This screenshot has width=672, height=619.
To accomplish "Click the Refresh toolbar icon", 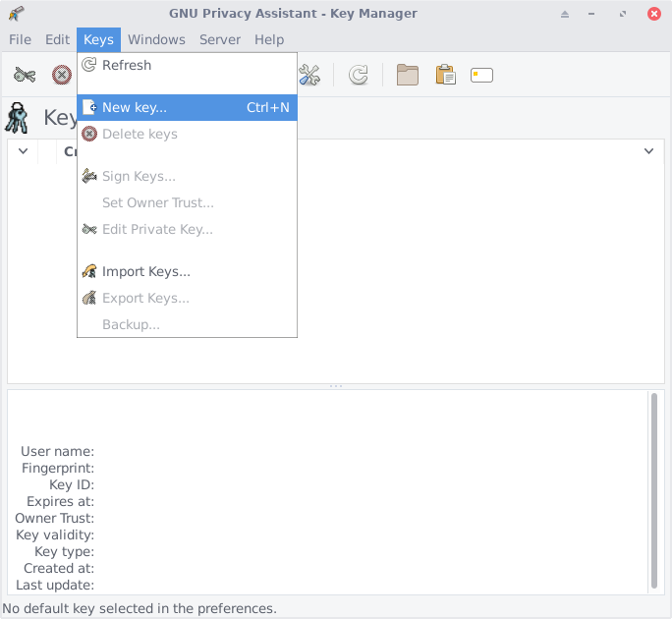I will (x=359, y=75).
